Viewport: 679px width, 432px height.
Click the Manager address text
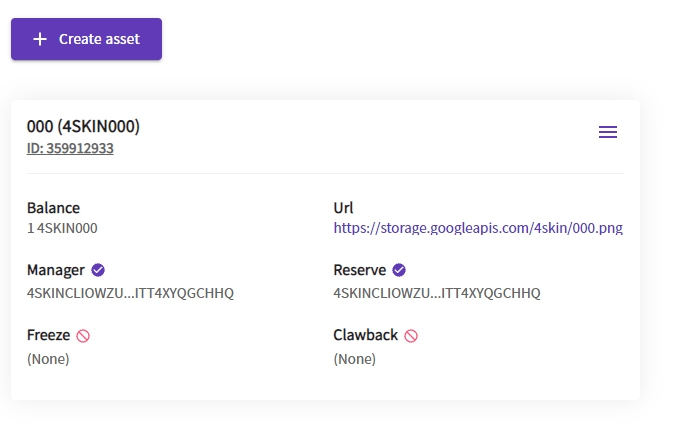pyautogui.click(x=130, y=293)
